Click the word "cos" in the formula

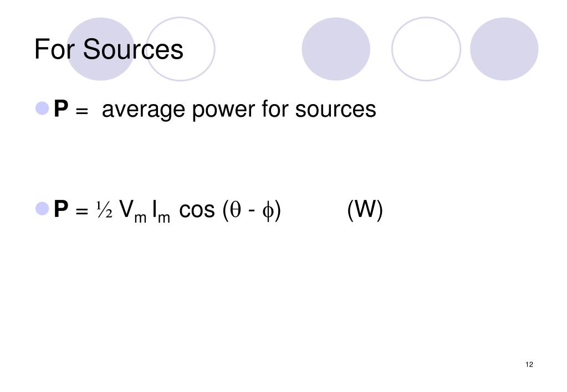tap(197, 210)
